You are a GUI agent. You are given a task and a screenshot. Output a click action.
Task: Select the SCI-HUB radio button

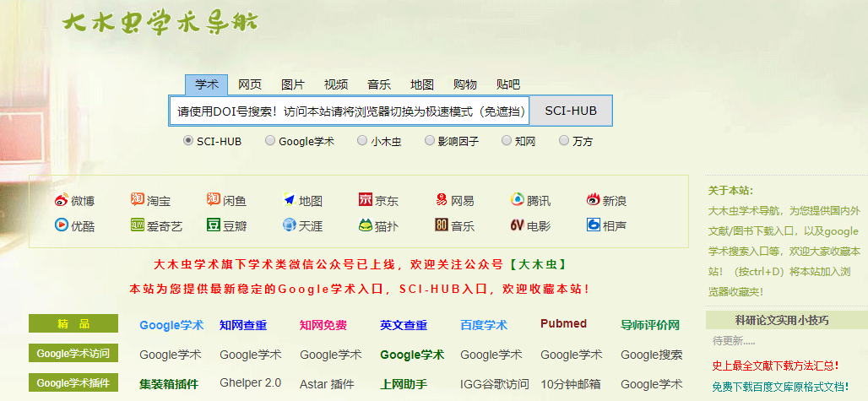[187, 140]
